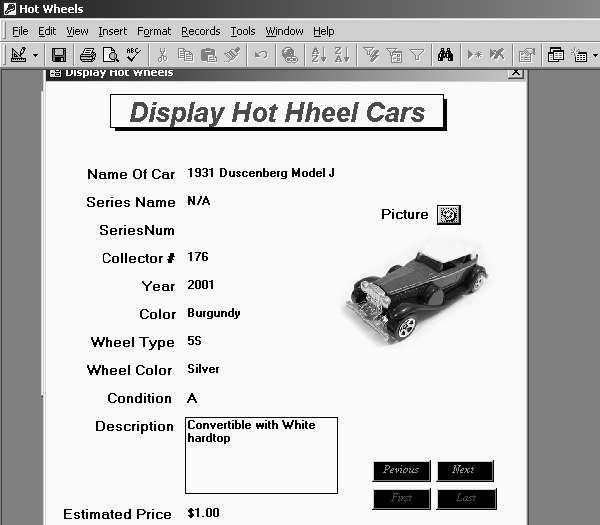Jump to the First record
The width and height of the screenshot is (600, 525).
401,498
